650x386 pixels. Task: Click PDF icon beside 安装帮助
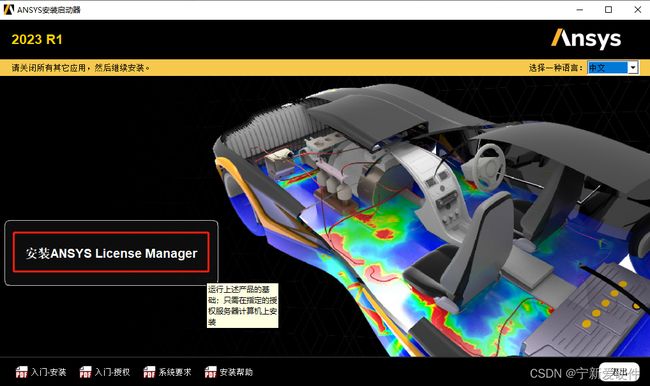(x=211, y=372)
